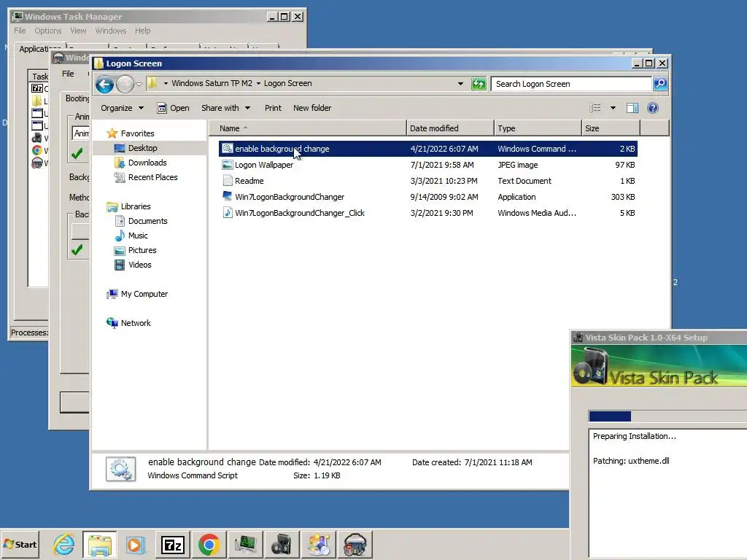The height and width of the screenshot is (560, 747).
Task: Select Network in navigation pane
Action: coord(136,323)
